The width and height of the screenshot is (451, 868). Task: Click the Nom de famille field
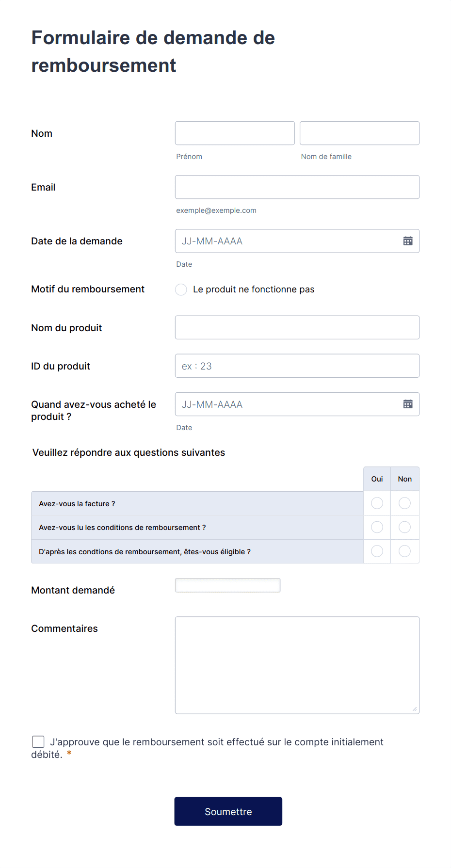pyautogui.click(x=359, y=133)
